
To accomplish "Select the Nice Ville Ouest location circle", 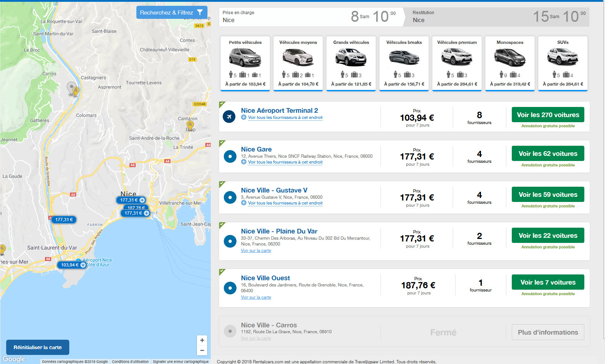I will pyautogui.click(x=230, y=288).
